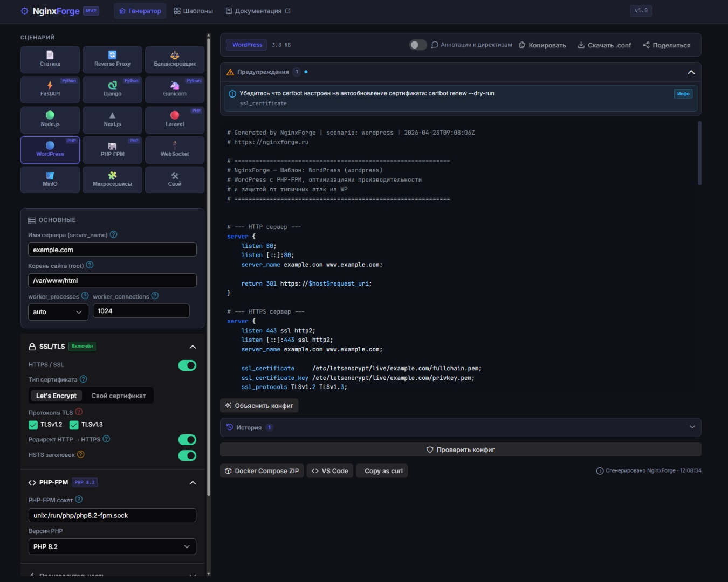
Task: Choose the Reverse Proxy scenario
Action: [x=112, y=60]
